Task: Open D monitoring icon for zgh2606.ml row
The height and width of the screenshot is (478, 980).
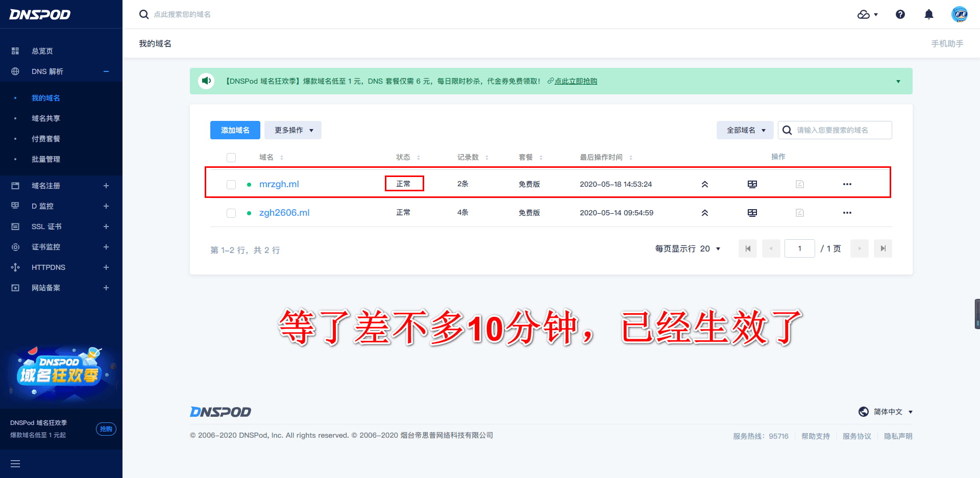Action: tap(752, 213)
